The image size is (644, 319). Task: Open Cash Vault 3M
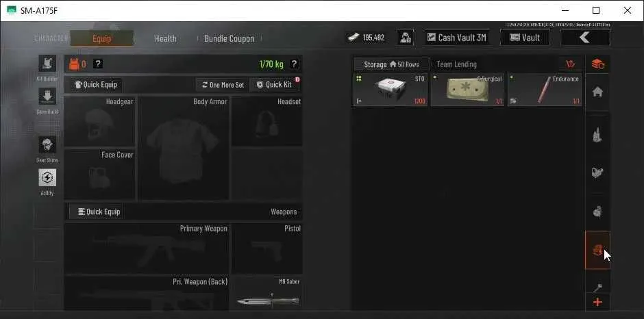pos(457,38)
